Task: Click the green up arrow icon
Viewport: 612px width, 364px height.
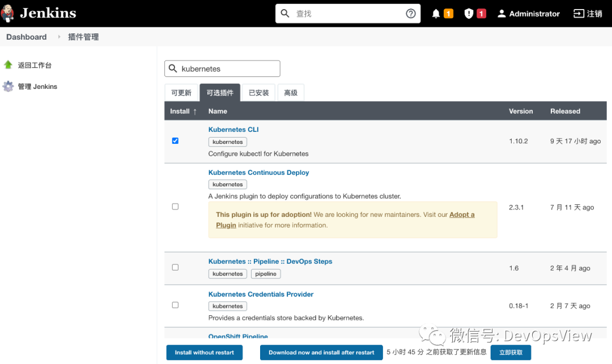Action: pyautogui.click(x=8, y=65)
